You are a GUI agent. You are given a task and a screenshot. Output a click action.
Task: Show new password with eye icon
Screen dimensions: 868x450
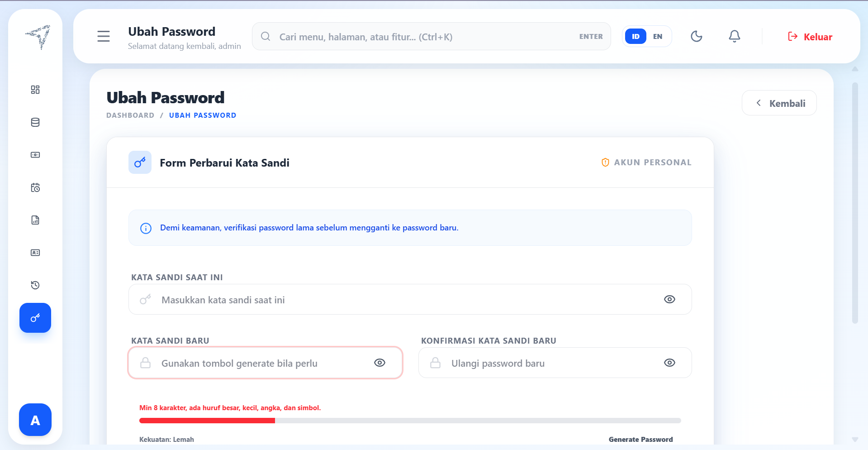pos(380,363)
